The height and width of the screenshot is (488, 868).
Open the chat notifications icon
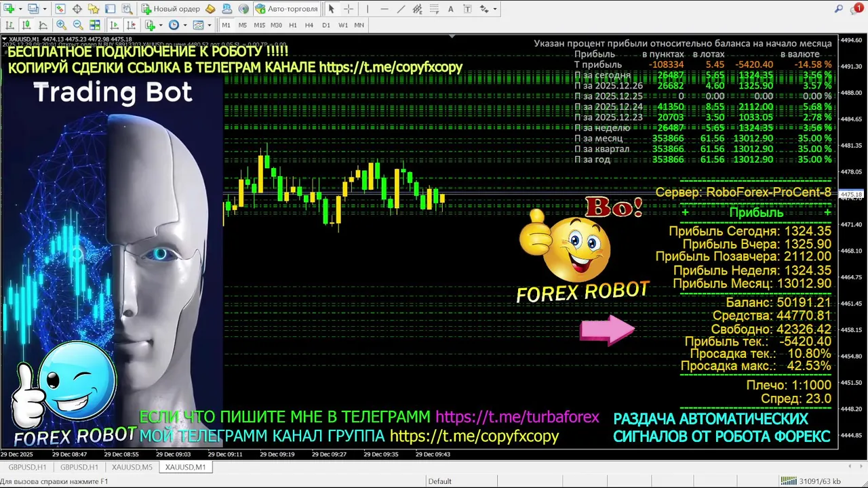tap(856, 9)
